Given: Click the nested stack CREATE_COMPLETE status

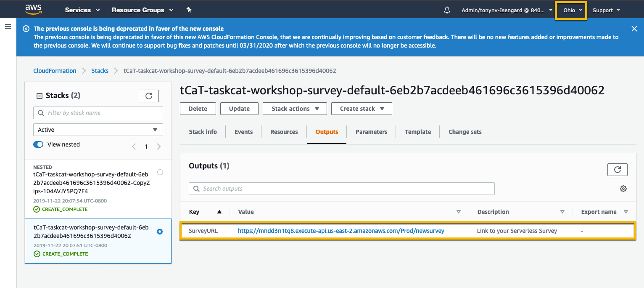Looking at the screenshot, I should pyautogui.click(x=61, y=209).
